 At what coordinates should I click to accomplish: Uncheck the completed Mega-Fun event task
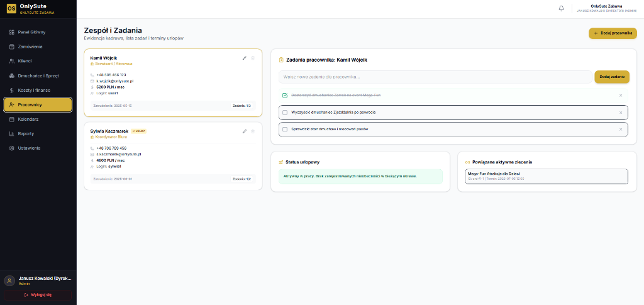pyautogui.click(x=285, y=95)
